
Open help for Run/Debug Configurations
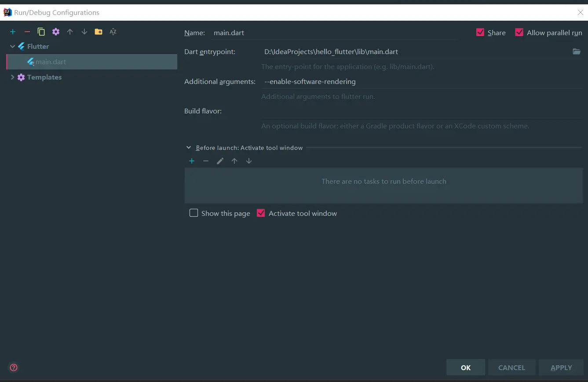[13, 367]
